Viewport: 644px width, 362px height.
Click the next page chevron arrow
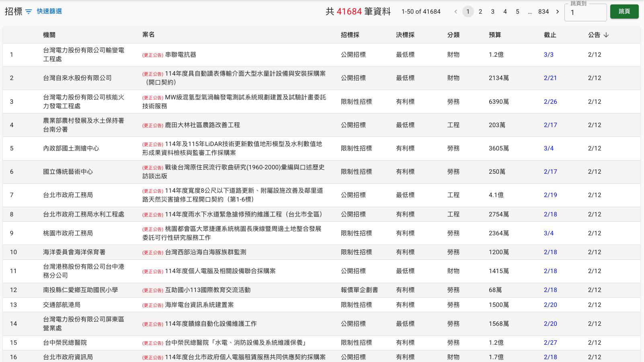click(558, 12)
